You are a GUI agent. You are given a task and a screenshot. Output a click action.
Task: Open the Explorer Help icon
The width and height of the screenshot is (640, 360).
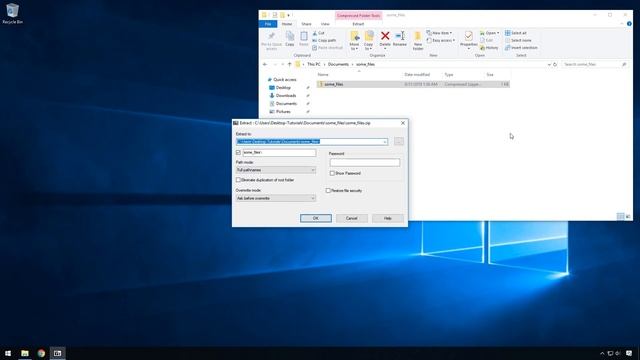point(629,24)
